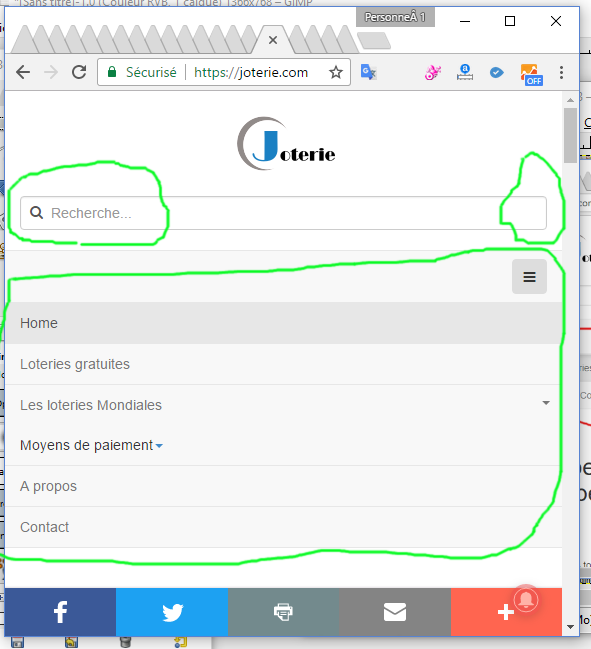Share page via email envelope icon
Screen dimensions: 591x649
tap(395, 612)
